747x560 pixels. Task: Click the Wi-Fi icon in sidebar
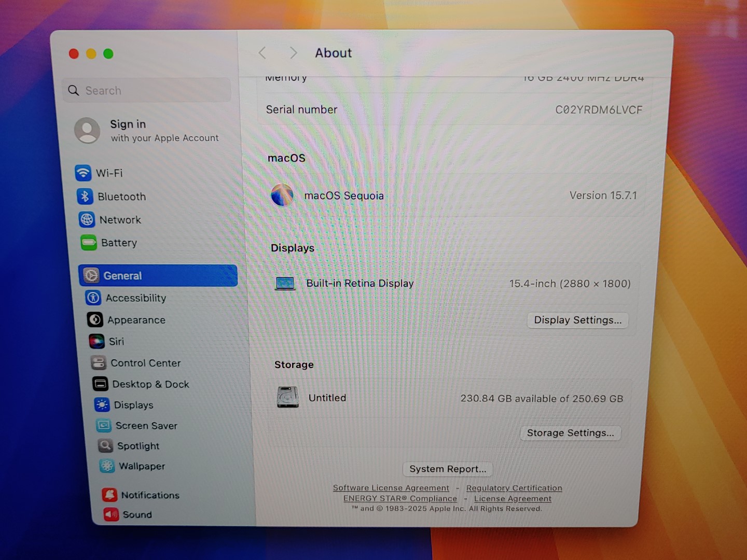83,173
